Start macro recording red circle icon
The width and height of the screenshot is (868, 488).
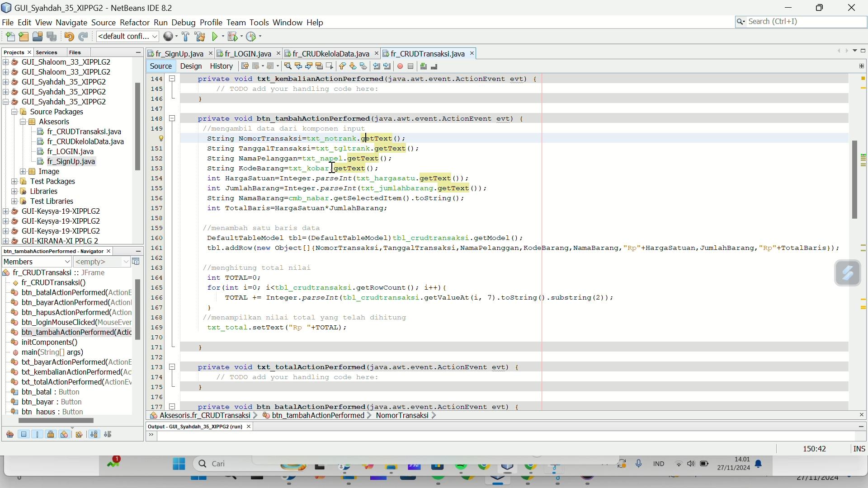tap(400, 66)
